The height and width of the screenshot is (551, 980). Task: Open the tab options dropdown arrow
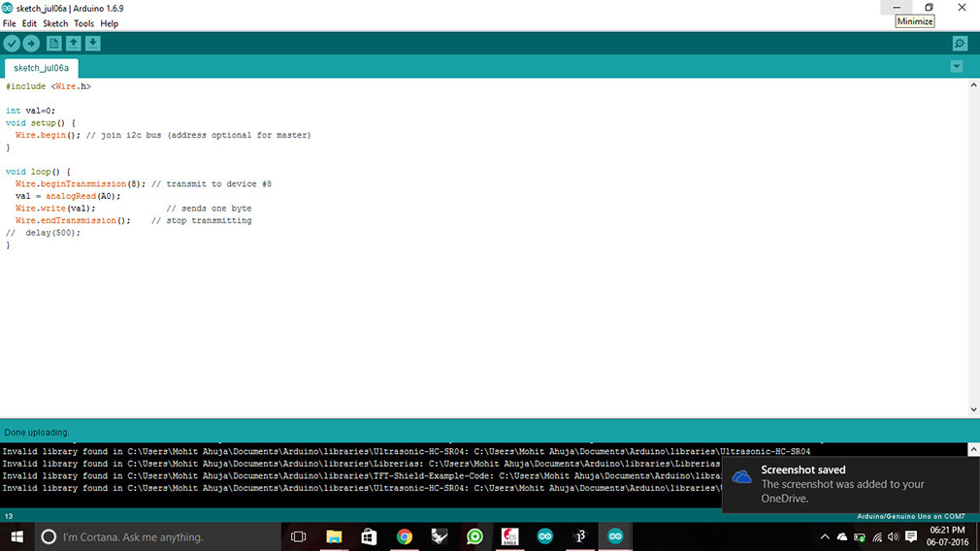(x=957, y=66)
